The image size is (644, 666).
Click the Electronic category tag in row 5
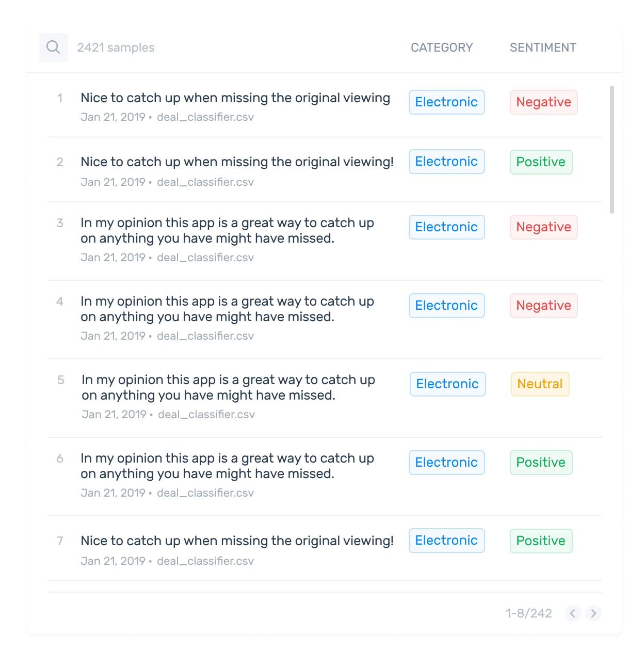coord(447,384)
